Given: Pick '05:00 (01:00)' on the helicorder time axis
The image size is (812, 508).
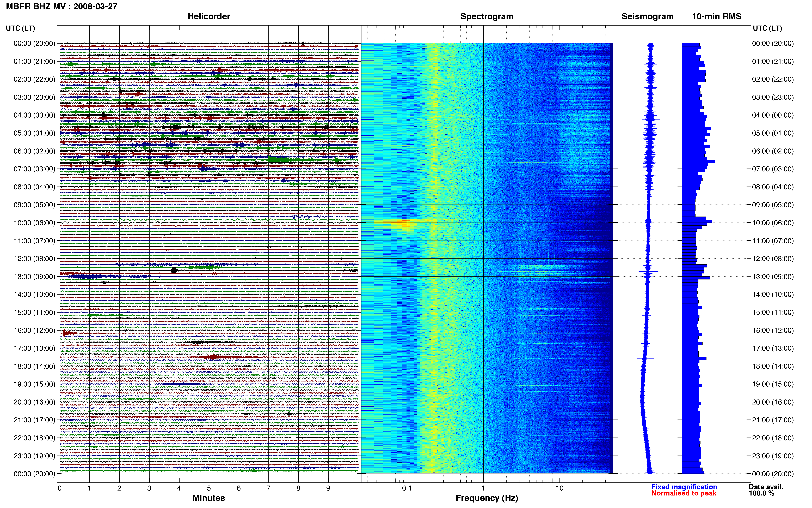Looking at the screenshot, I should (34, 133).
